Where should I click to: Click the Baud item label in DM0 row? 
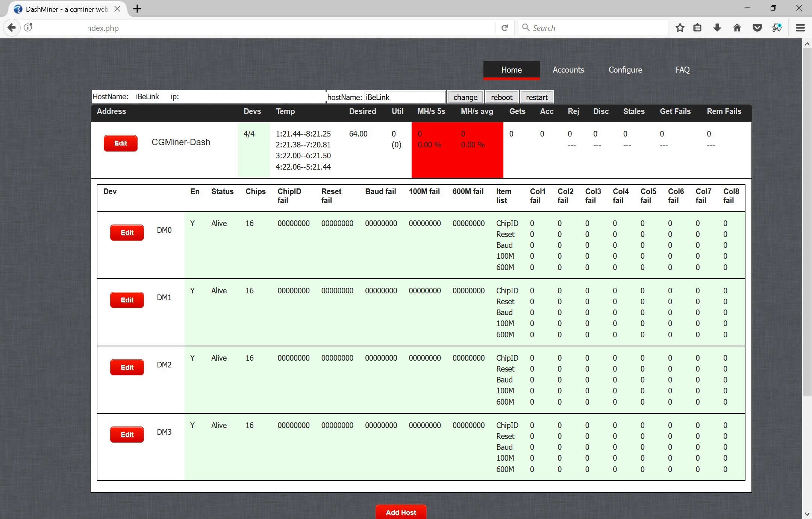point(504,245)
